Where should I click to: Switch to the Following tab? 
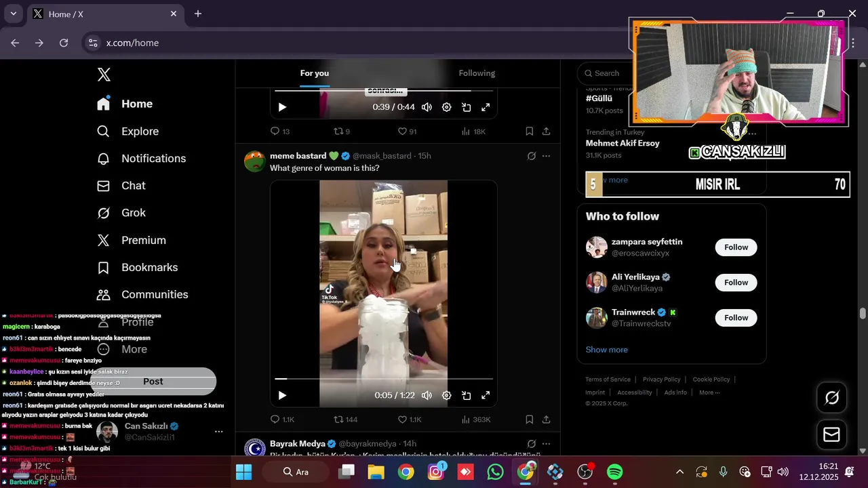[477, 73]
